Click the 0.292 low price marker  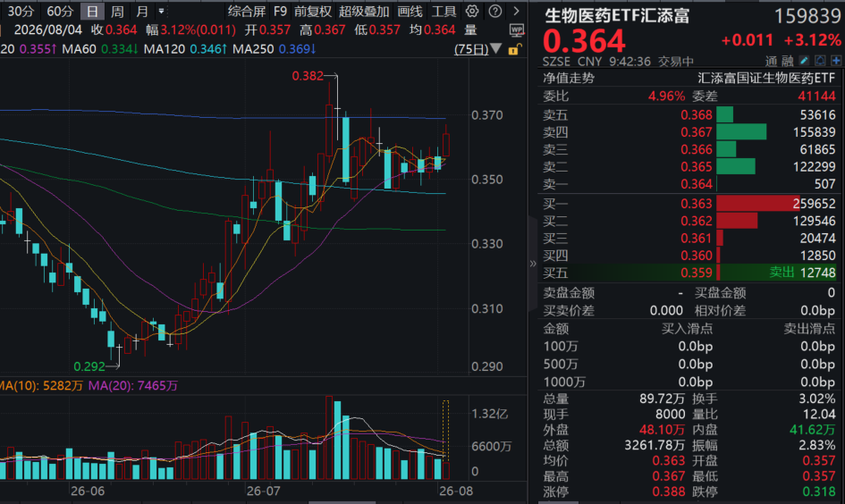pyautogui.click(x=89, y=366)
